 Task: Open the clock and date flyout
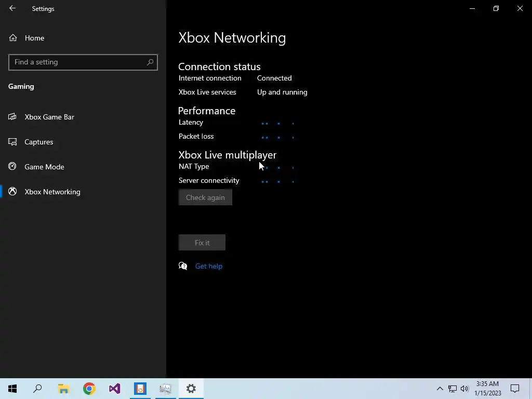click(488, 389)
